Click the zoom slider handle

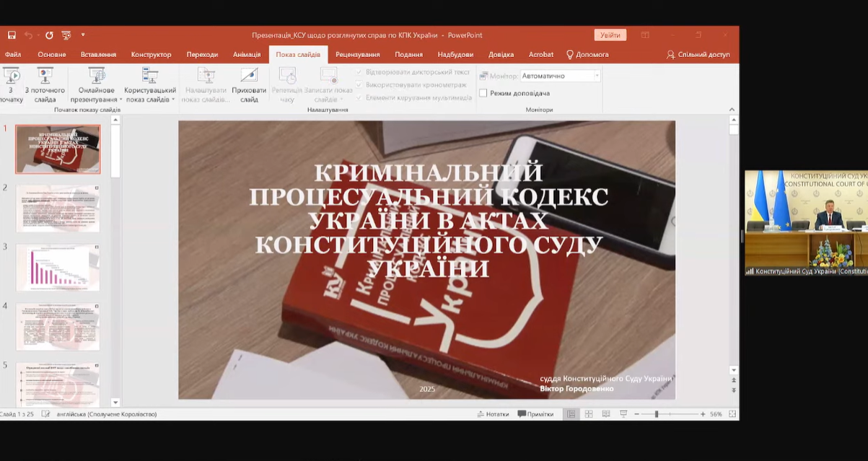tap(656, 414)
